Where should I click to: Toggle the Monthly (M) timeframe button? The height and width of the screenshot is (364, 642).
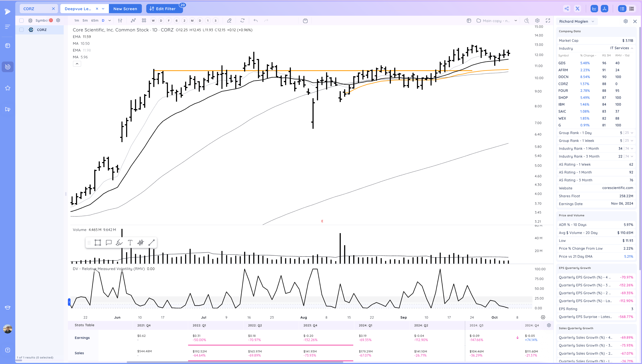[x=192, y=21]
